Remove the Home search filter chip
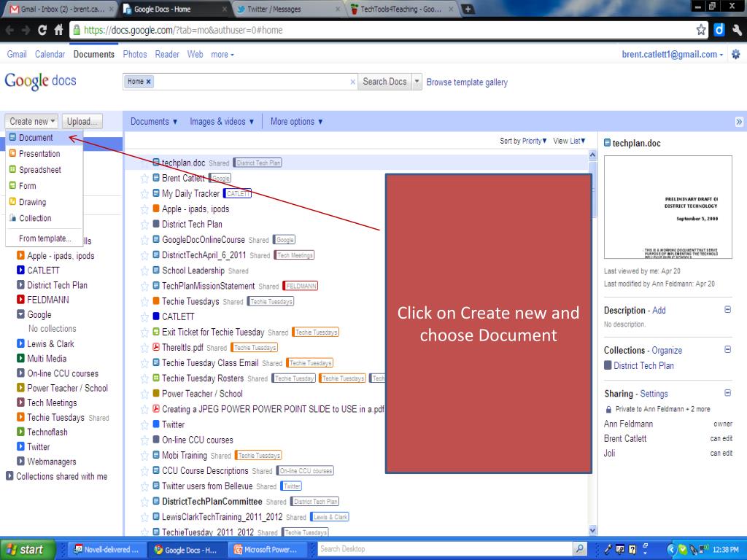The image size is (747, 560). pos(148,82)
